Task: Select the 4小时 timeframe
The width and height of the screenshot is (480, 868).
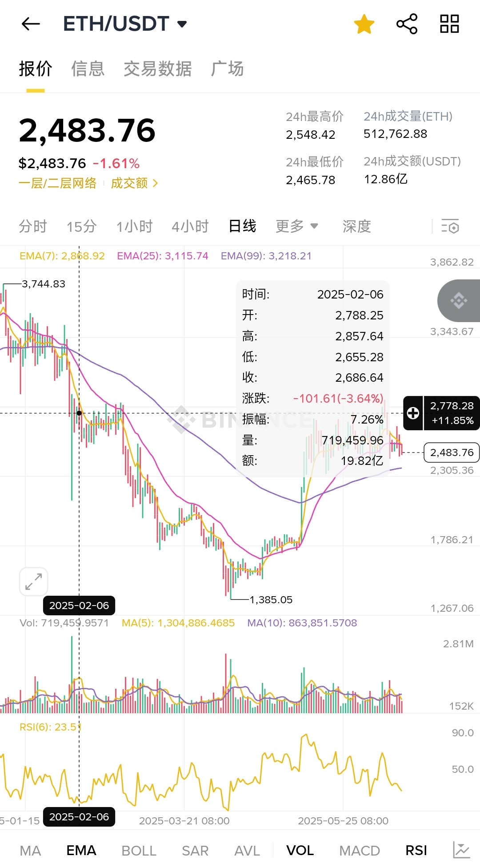Action: (190, 226)
